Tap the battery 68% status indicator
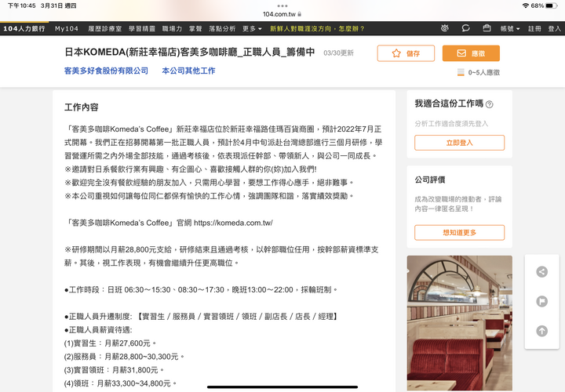The height and width of the screenshot is (392, 565). 544,5
